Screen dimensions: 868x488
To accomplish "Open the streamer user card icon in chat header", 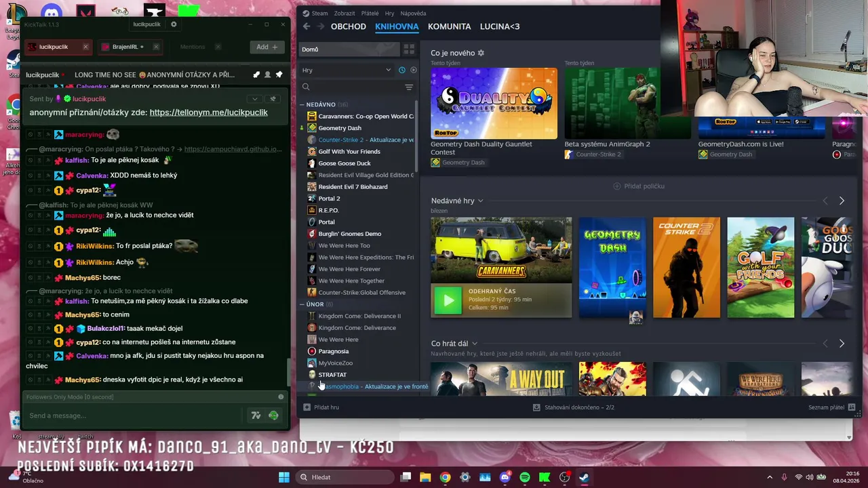I will coord(268,75).
